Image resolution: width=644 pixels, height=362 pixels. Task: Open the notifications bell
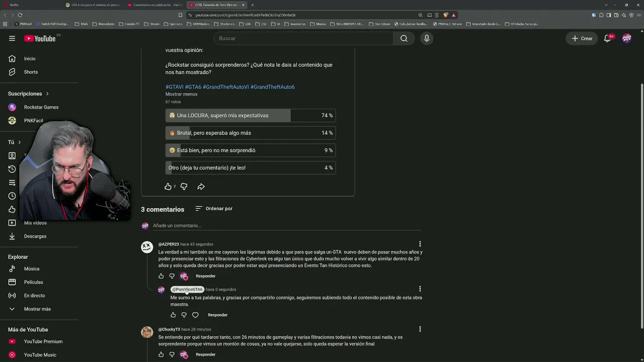(608, 38)
